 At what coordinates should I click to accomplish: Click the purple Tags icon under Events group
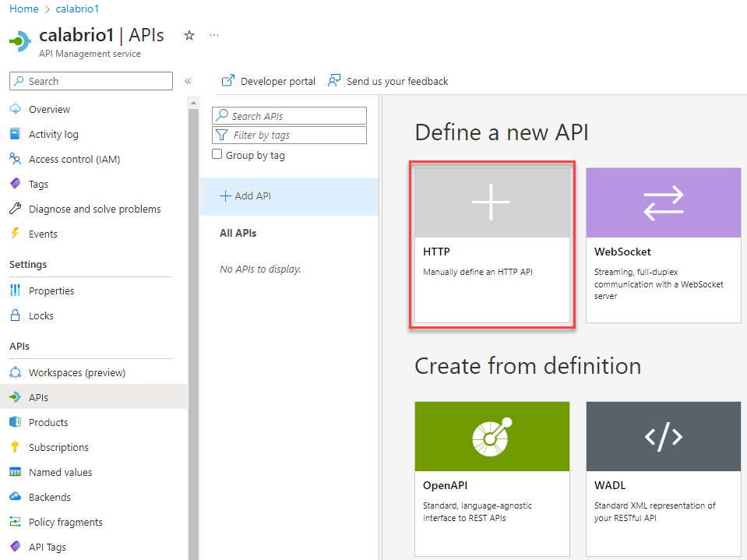tap(16, 183)
